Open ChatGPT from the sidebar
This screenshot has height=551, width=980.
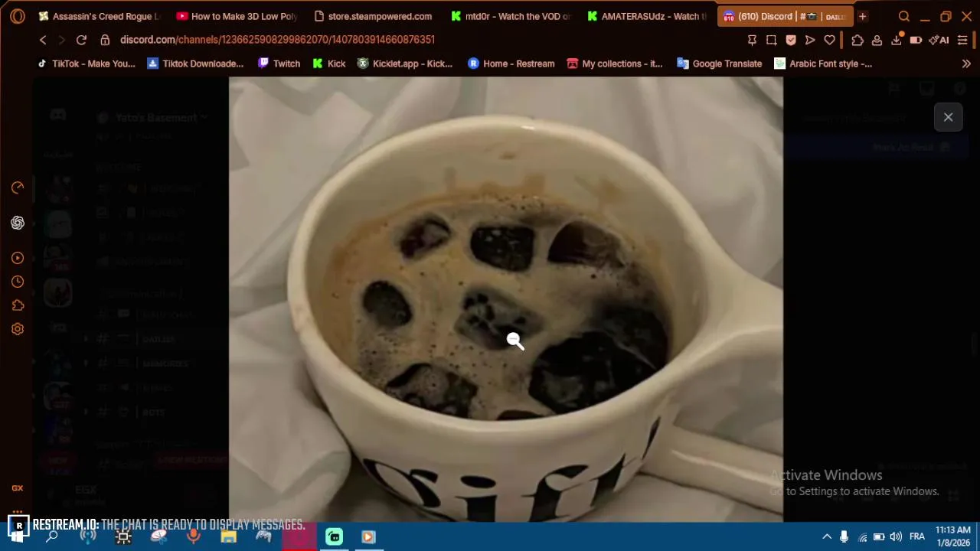pyautogui.click(x=18, y=223)
